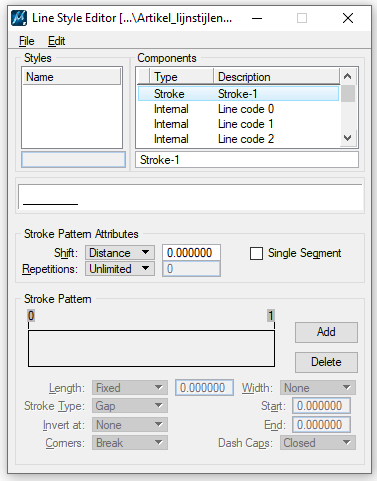Click the components list scroll down arrow
This screenshot has width=377, height=481.
point(347,138)
